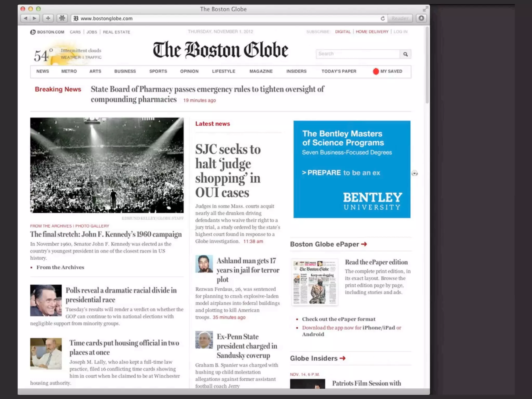Screen dimensions: 532x399
Task: Click the browser back arrow button
Action: coord(25,18)
